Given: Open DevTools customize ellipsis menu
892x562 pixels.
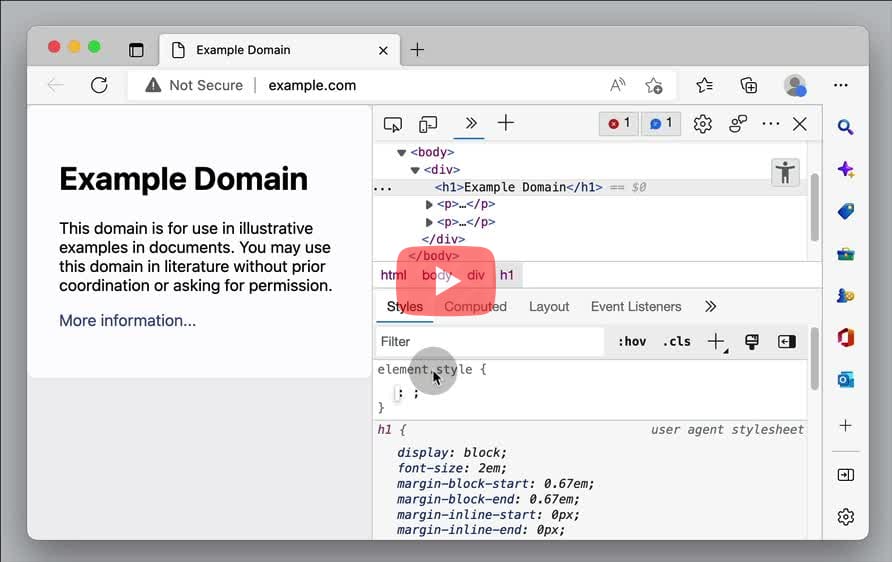Looking at the screenshot, I should click(770, 123).
